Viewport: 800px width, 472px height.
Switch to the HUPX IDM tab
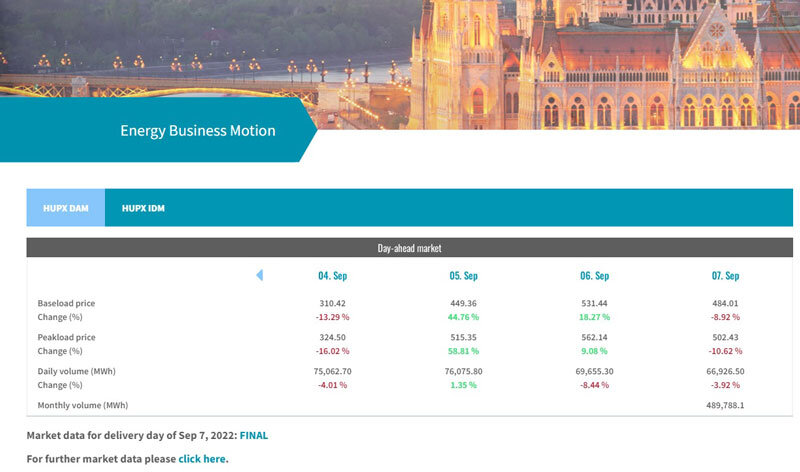pyautogui.click(x=144, y=208)
